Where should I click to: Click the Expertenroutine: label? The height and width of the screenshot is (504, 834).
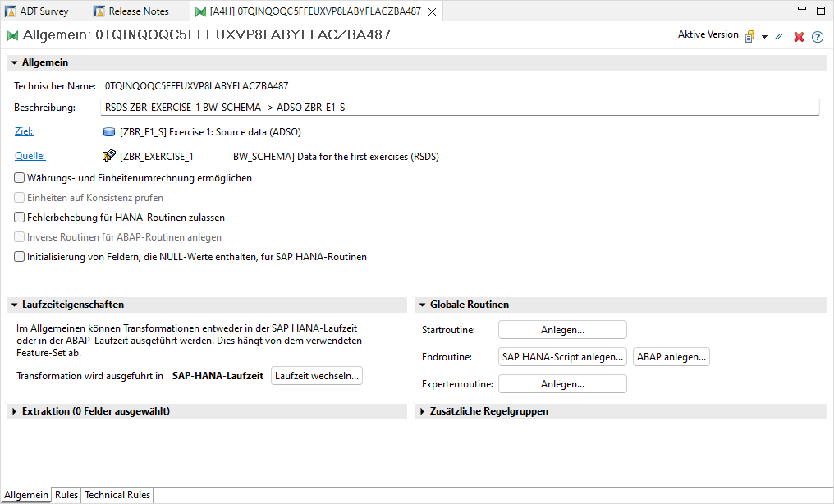click(x=457, y=384)
